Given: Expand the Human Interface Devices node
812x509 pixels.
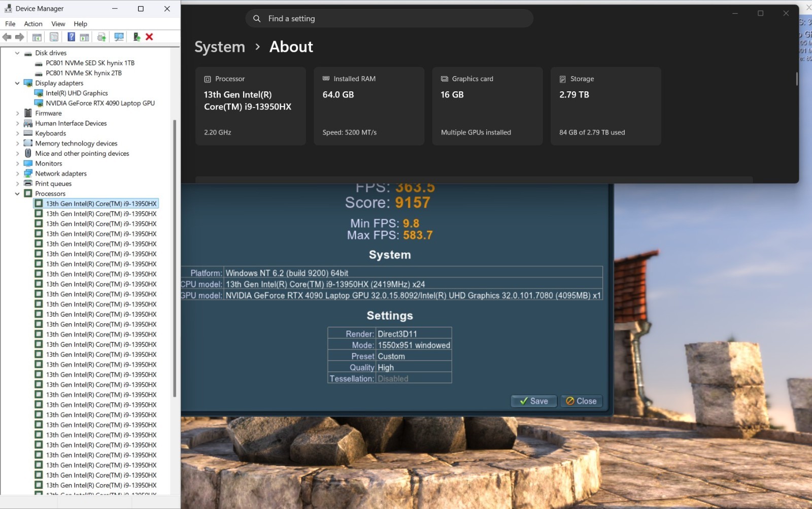Looking at the screenshot, I should (x=17, y=123).
